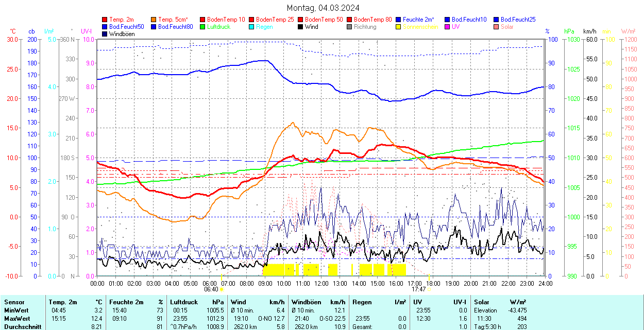
Task: Click the max gust direction 'O-SO'
Action: point(326,319)
